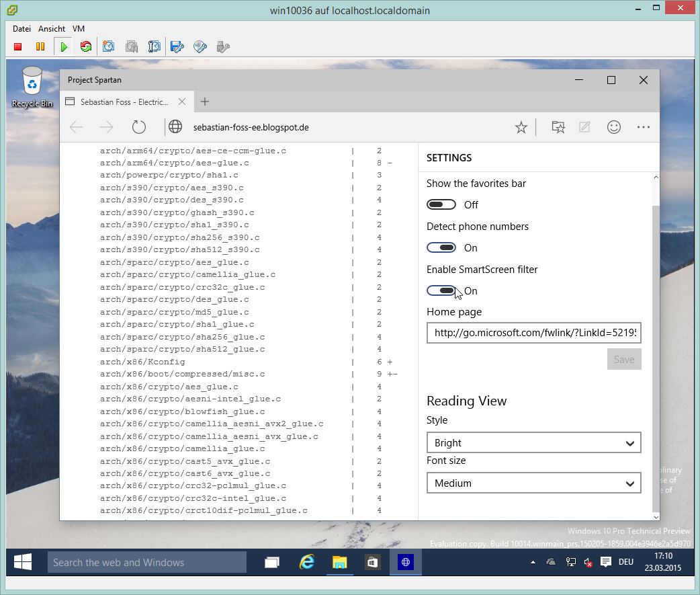Click the USB device connection icon
The image size is (700, 595).
[223, 46]
